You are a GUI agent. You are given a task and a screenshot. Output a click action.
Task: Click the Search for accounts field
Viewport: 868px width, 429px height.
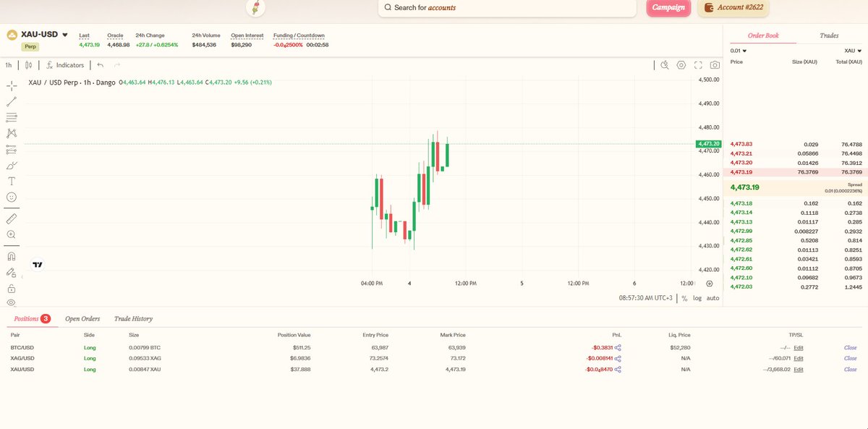(507, 7)
